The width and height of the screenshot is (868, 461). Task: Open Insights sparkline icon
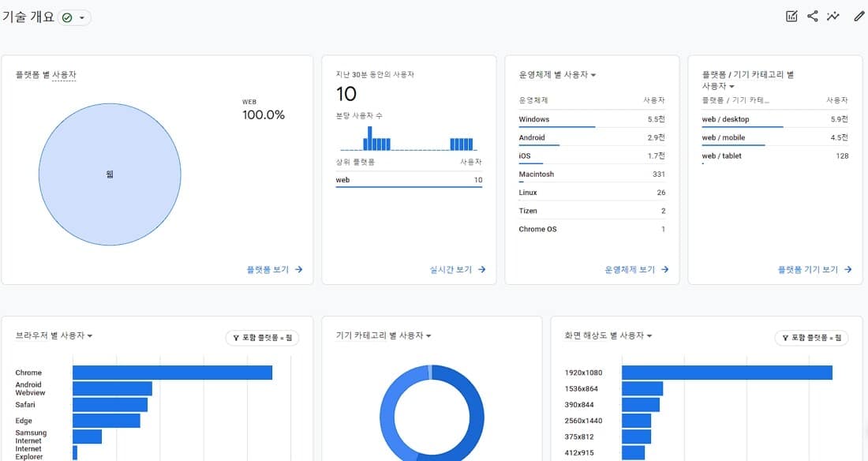click(x=832, y=16)
